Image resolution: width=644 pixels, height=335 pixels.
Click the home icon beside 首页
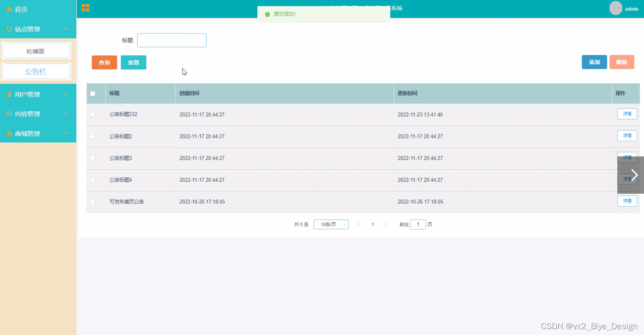[x=9, y=9]
